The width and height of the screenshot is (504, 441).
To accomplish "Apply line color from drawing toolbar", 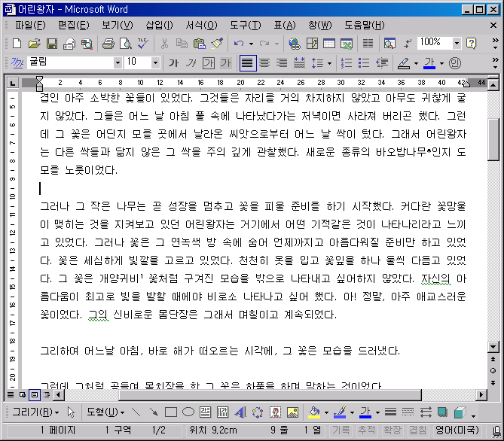I will pos(340,412).
